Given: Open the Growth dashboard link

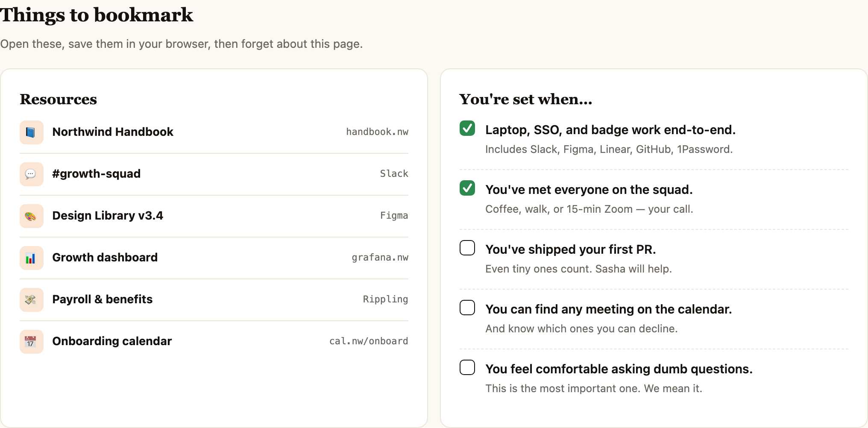Looking at the screenshot, I should pos(105,258).
